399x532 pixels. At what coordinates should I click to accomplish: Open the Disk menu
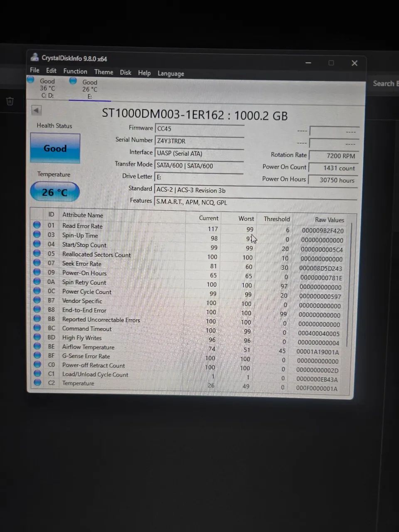(126, 72)
